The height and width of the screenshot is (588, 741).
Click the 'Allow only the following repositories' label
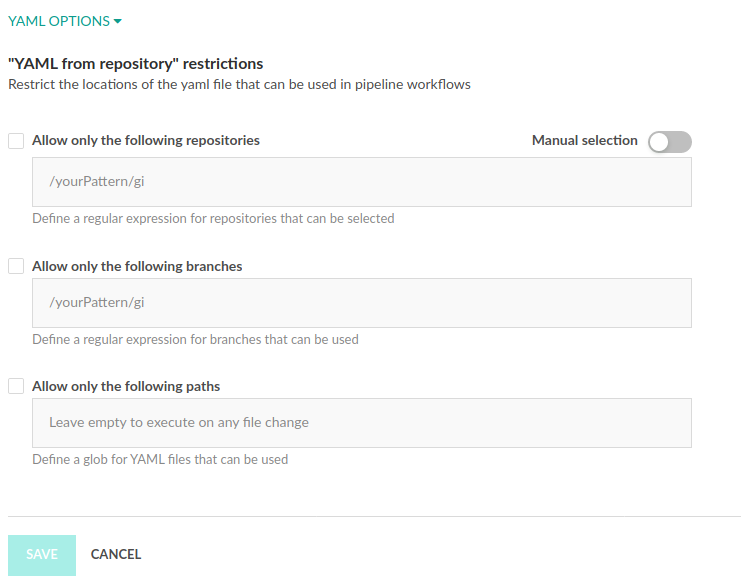[x=146, y=141]
